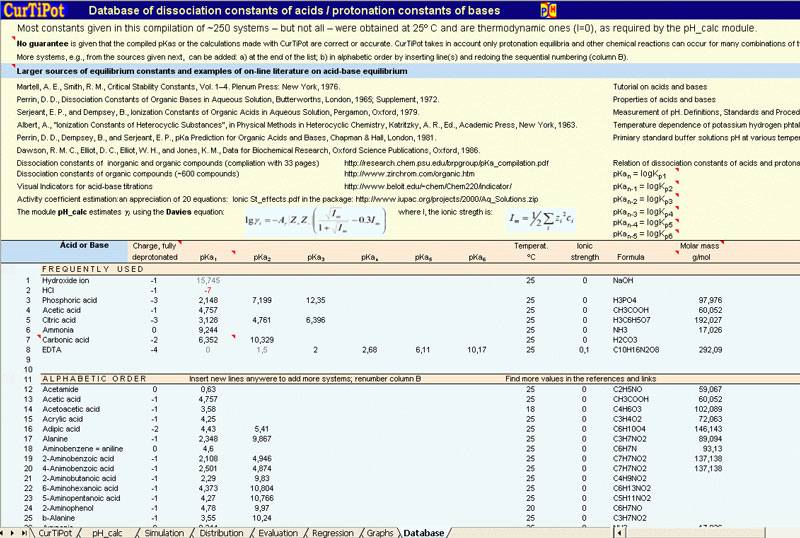Select the C2H5NO formula cell
The height and width of the screenshot is (538, 800).
[x=627, y=389]
